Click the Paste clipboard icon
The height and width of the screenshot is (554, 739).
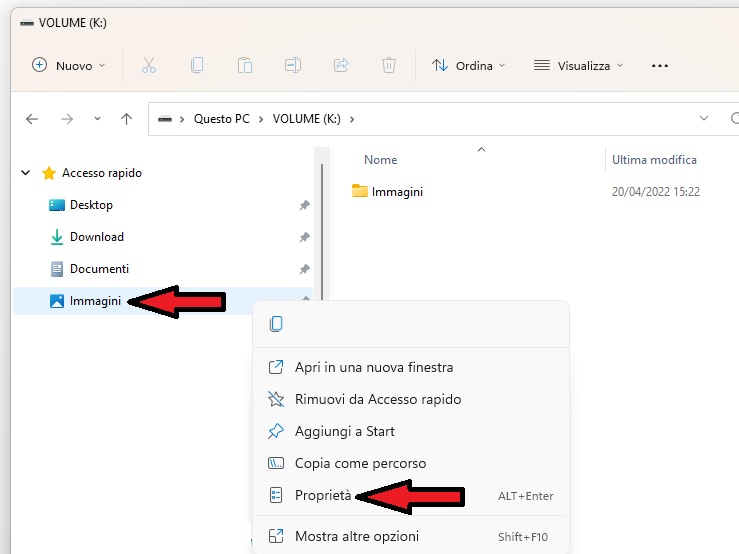pos(245,65)
